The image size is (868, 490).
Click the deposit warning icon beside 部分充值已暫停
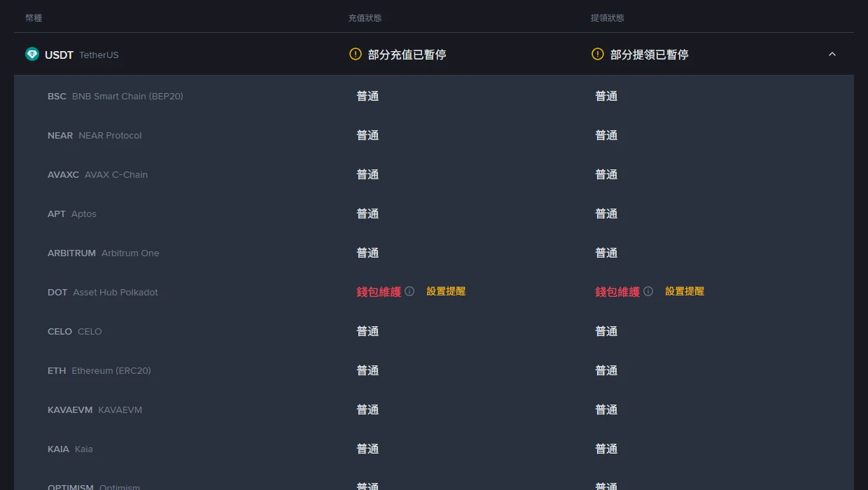pos(356,54)
